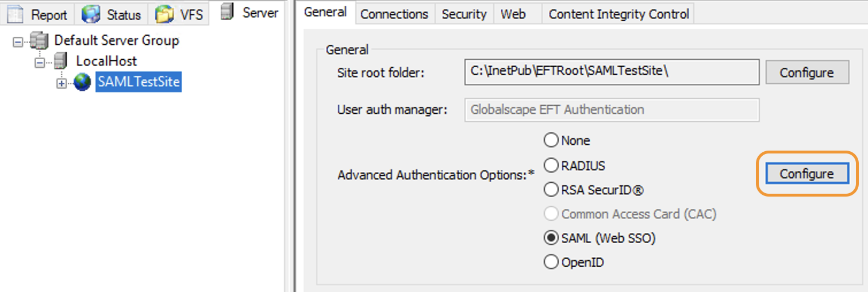Click the VFS folder icon
868x292 pixels.
pyautogui.click(x=165, y=14)
